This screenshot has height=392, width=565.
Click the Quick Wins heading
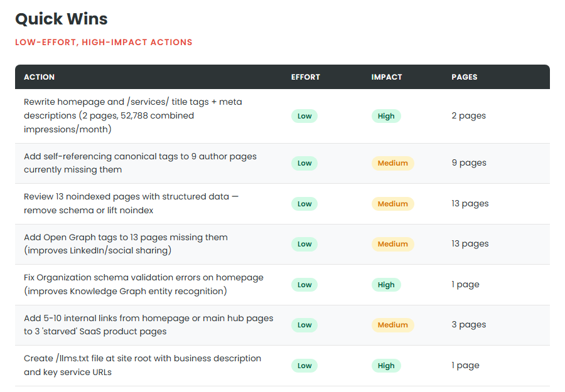tap(61, 19)
